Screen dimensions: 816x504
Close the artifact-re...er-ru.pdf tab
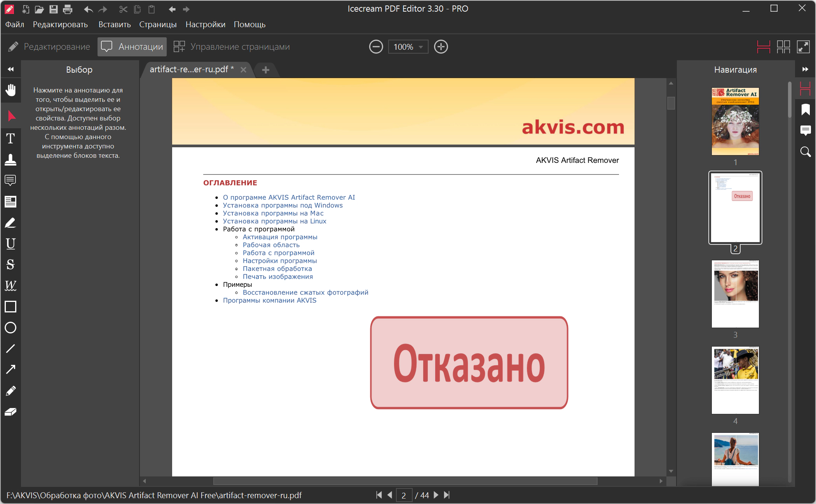coord(243,70)
